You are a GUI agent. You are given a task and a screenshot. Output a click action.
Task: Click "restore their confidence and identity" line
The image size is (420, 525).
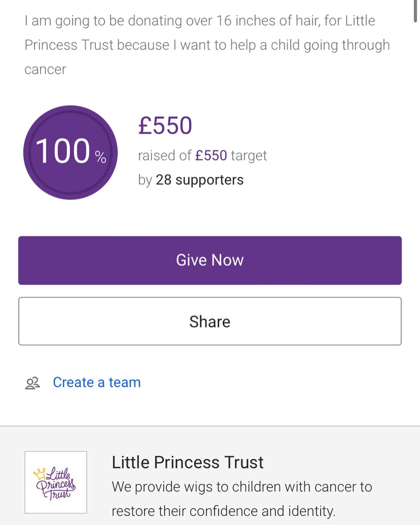pyautogui.click(x=223, y=511)
